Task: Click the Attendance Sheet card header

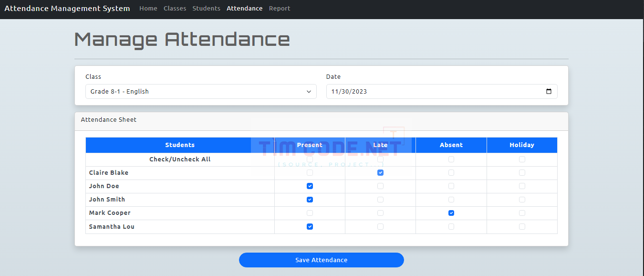Action: point(322,121)
